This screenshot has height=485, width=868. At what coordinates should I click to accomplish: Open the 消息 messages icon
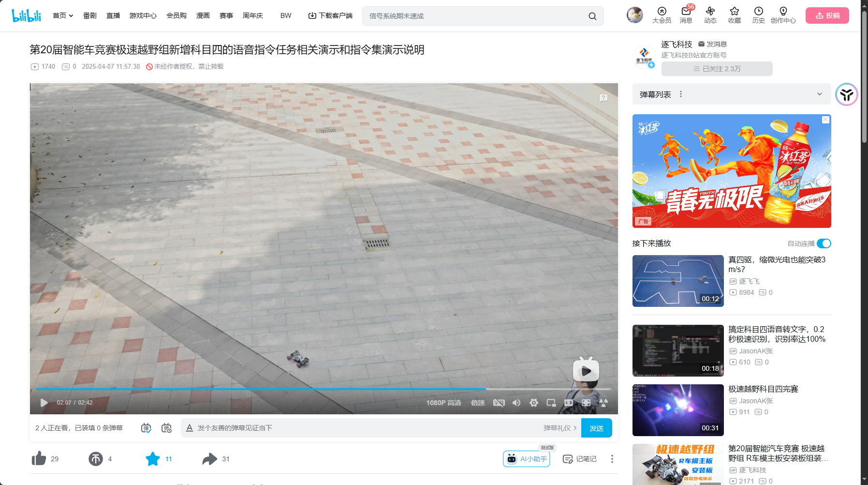coord(686,15)
